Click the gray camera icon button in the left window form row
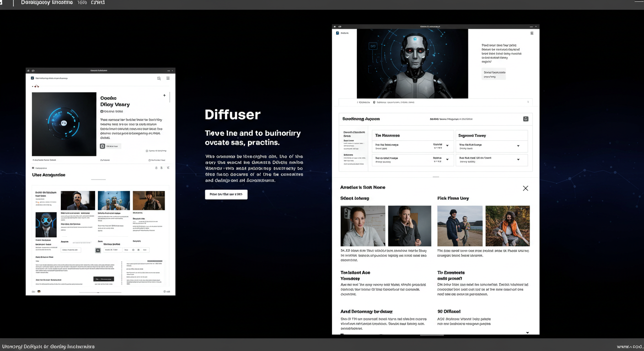644x351 pixels. 97,250
